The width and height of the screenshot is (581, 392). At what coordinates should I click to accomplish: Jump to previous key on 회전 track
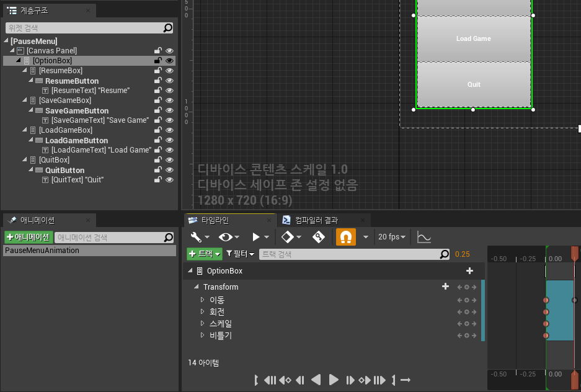(x=460, y=312)
